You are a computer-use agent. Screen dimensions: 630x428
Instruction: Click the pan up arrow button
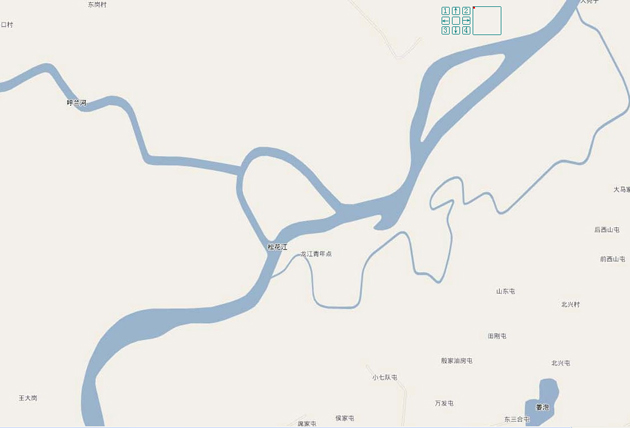(456, 11)
